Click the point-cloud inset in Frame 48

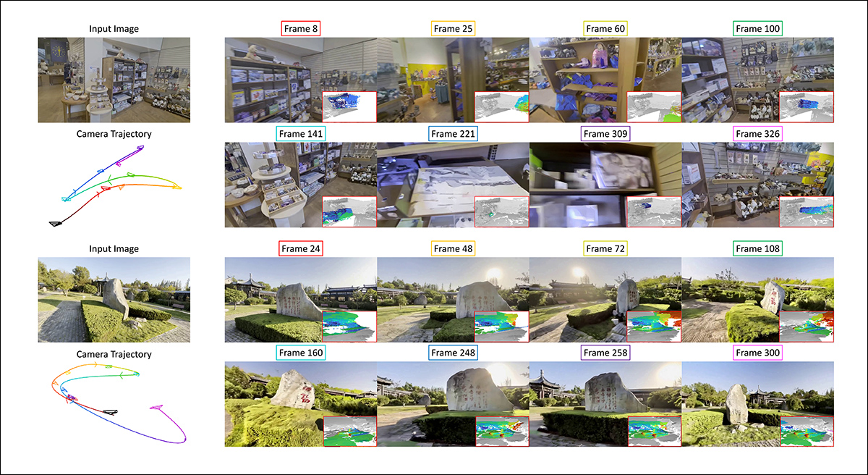click(502, 327)
